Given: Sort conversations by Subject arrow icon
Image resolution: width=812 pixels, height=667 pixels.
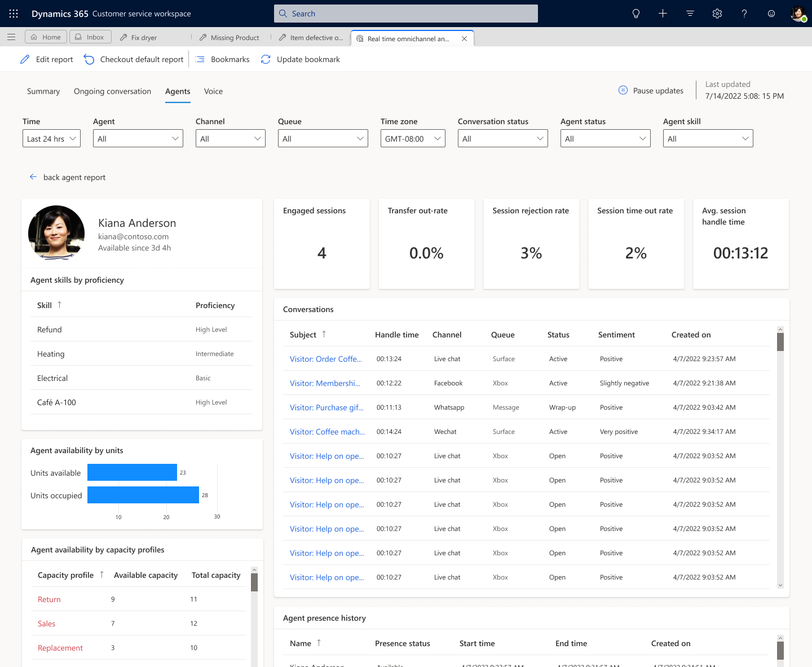Looking at the screenshot, I should click(x=324, y=334).
